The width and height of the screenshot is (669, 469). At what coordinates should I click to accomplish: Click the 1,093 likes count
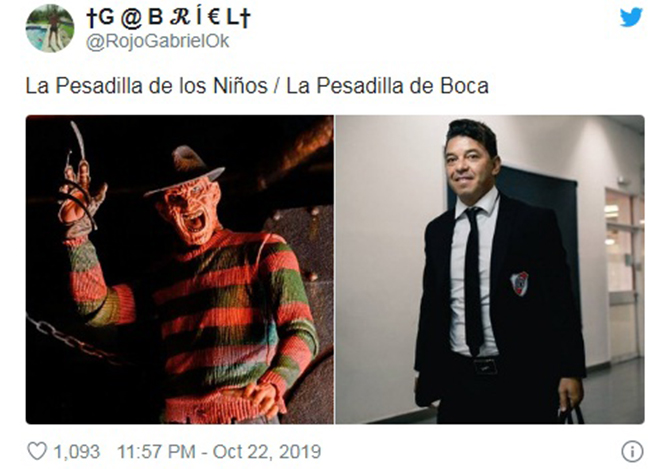pyautogui.click(x=77, y=452)
